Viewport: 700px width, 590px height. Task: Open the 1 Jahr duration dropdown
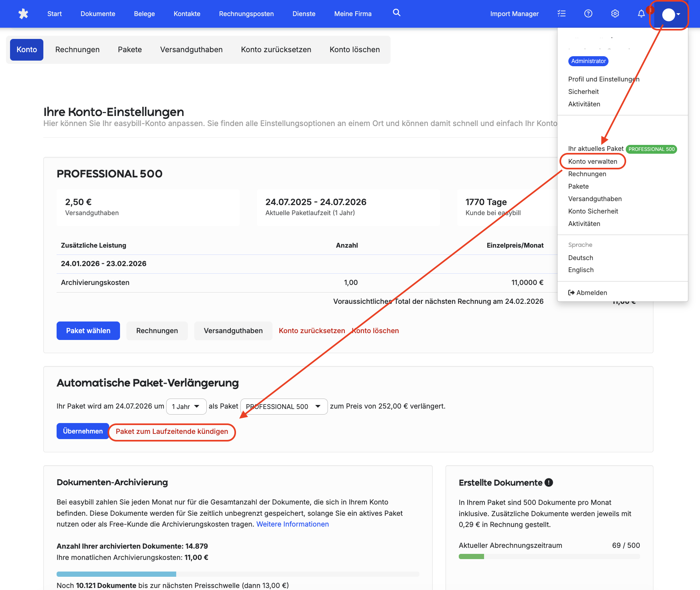click(186, 407)
